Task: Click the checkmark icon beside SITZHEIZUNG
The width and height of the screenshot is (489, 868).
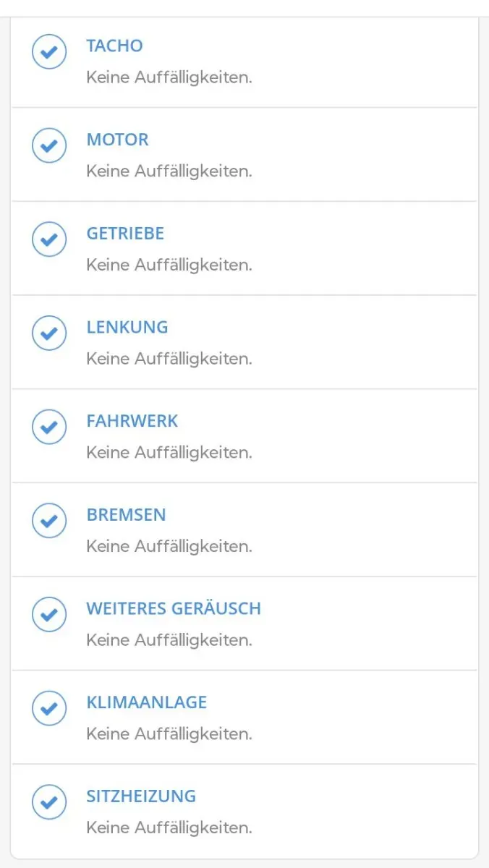Action: click(x=49, y=802)
